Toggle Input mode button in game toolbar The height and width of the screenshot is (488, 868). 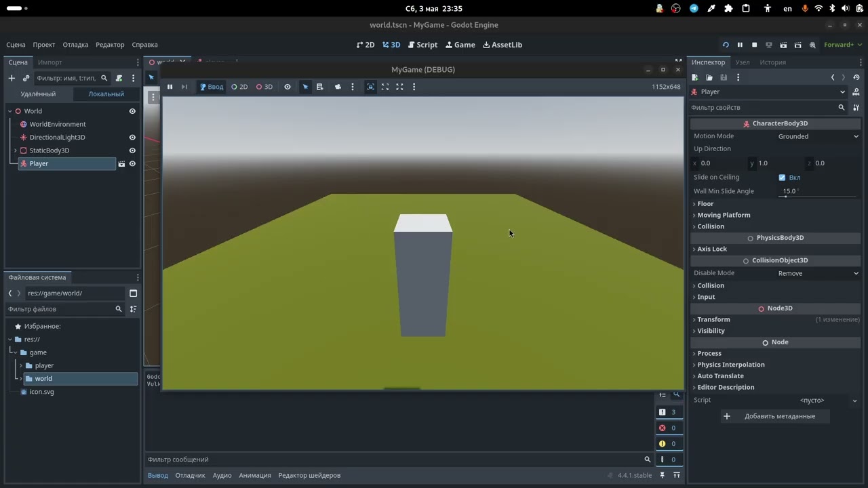[212, 87]
